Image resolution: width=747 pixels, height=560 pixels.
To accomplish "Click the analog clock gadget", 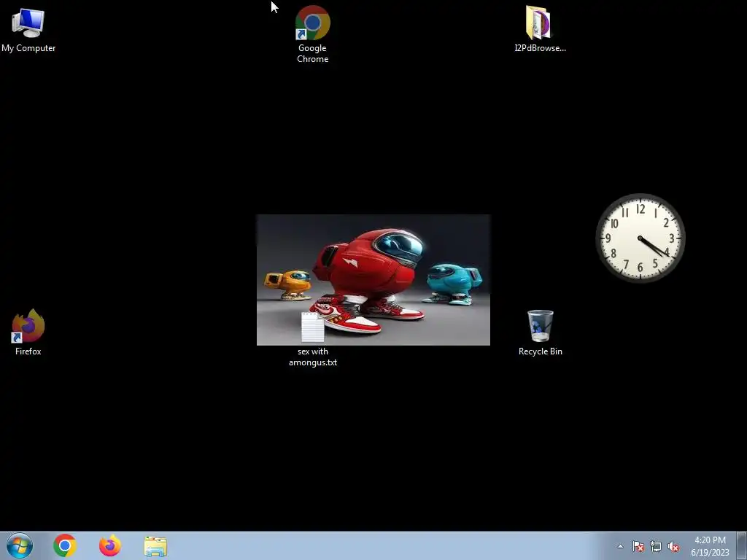I will pyautogui.click(x=640, y=238).
